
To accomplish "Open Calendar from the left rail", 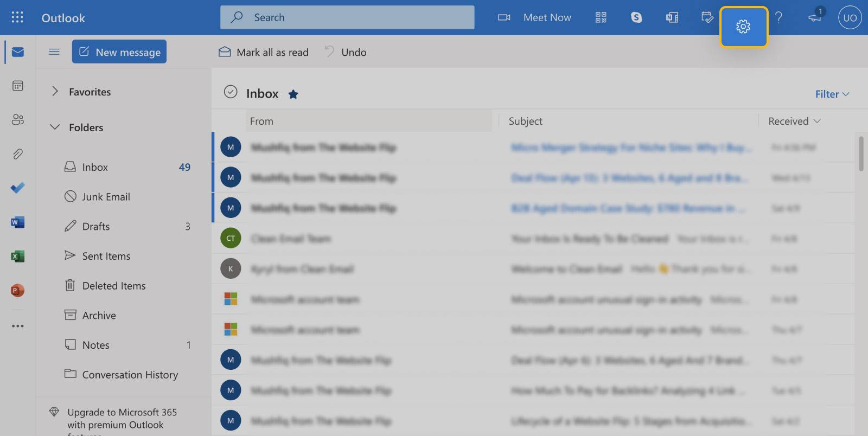I will [x=17, y=86].
